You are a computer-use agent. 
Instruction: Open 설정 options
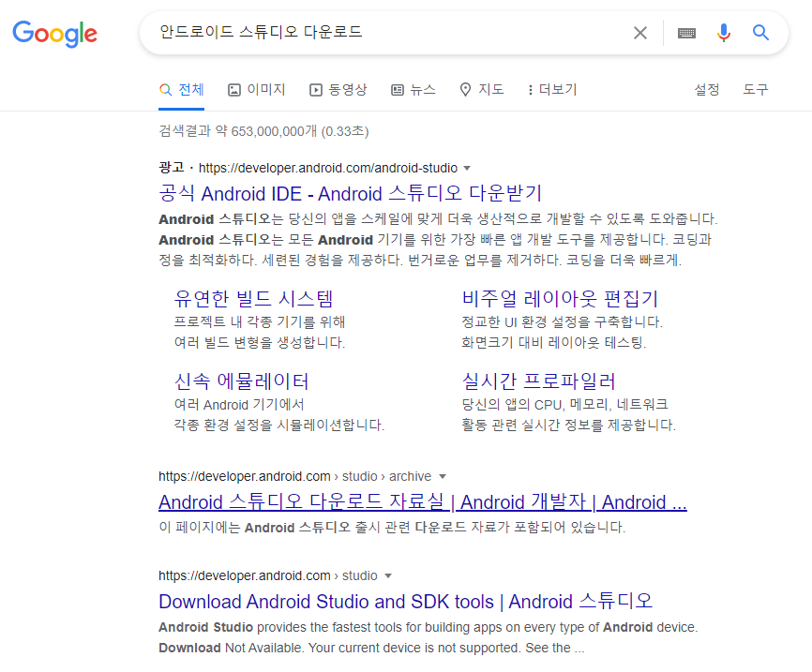point(707,90)
